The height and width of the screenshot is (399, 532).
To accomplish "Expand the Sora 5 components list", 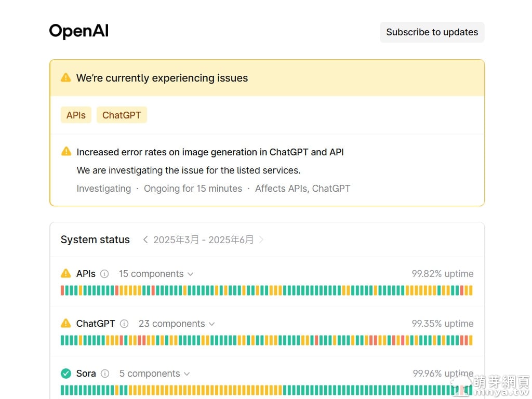I will tap(154, 374).
